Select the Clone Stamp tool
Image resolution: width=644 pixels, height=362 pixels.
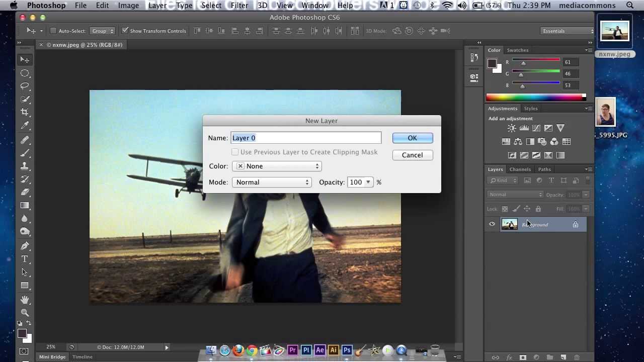point(25,166)
